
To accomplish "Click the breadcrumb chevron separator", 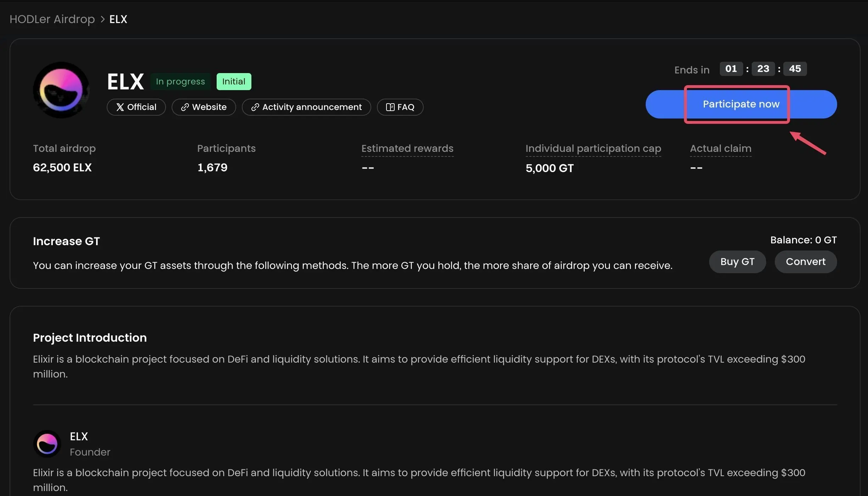I will tap(102, 19).
